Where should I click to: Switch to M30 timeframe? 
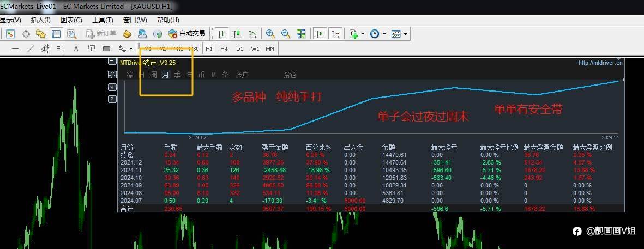[x=194, y=49]
